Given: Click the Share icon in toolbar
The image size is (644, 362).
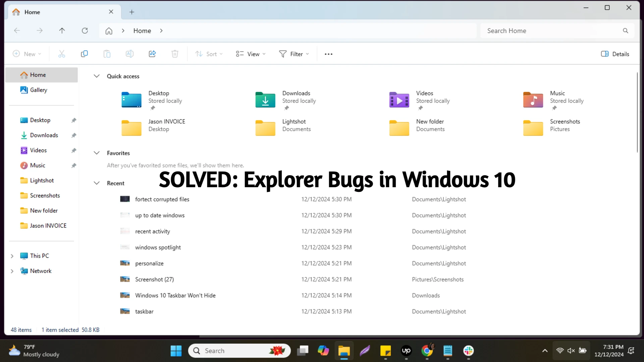Looking at the screenshot, I should click(152, 54).
